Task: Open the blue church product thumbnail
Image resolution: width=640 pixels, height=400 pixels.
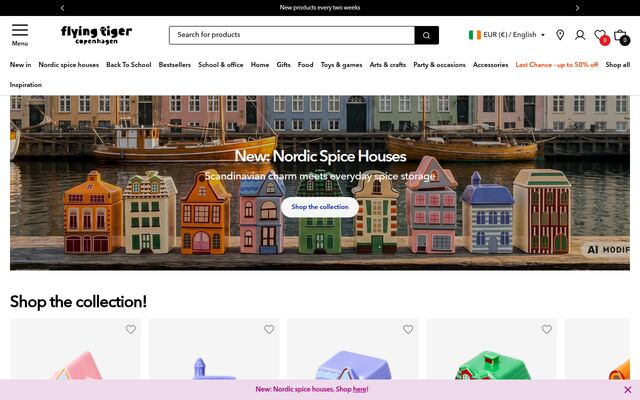Action: tap(214, 349)
